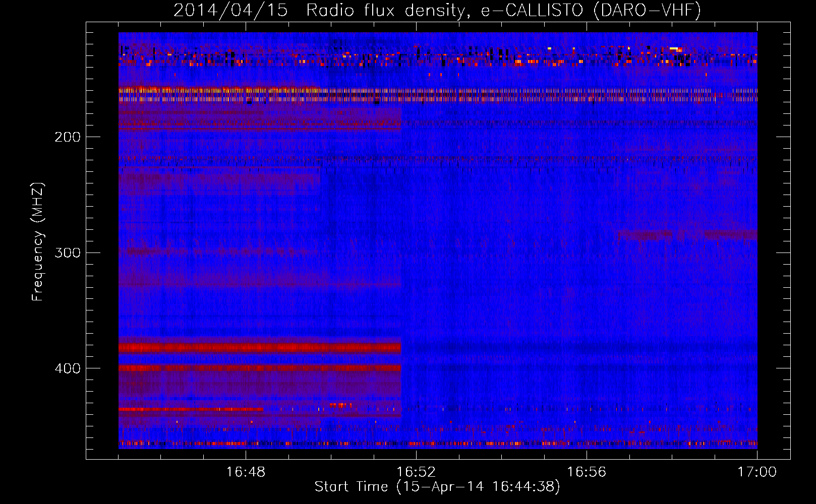This screenshot has width=816, height=504.
Task: Click the 16:52 time tick label
Action: (x=416, y=472)
